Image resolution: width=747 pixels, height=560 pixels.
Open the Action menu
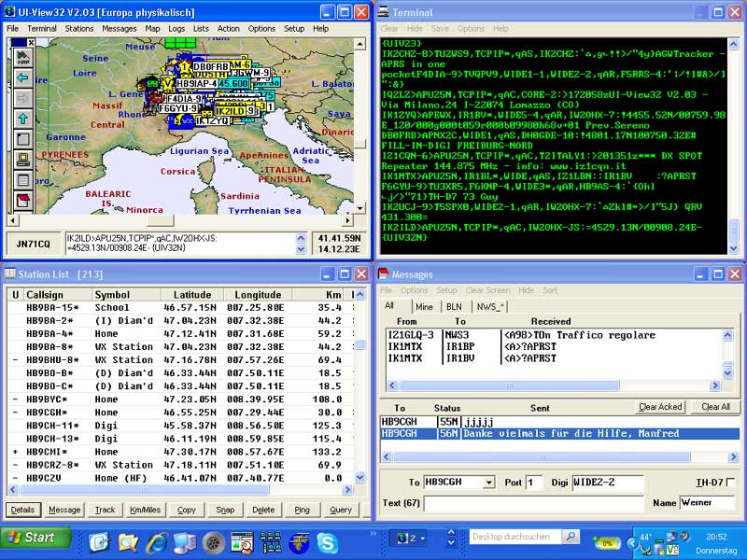click(x=229, y=29)
